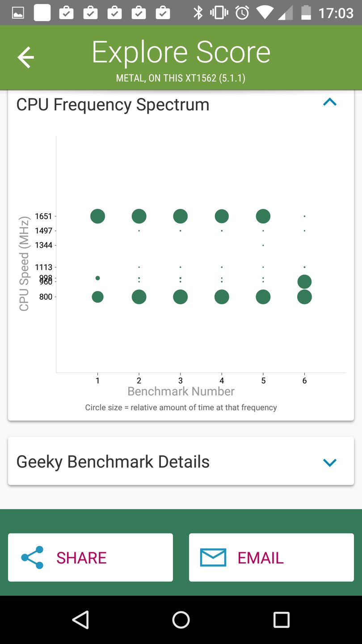Image resolution: width=362 pixels, height=644 pixels.
Task: Collapse the CPU Frequency Spectrum section
Action: click(x=329, y=102)
